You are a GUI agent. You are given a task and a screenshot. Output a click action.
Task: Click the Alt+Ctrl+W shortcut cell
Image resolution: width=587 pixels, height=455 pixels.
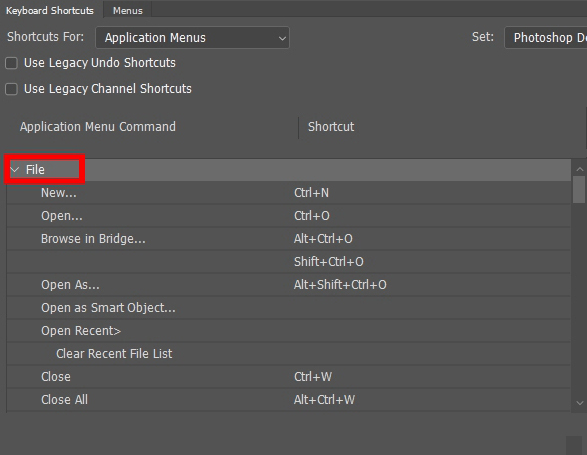(x=324, y=400)
